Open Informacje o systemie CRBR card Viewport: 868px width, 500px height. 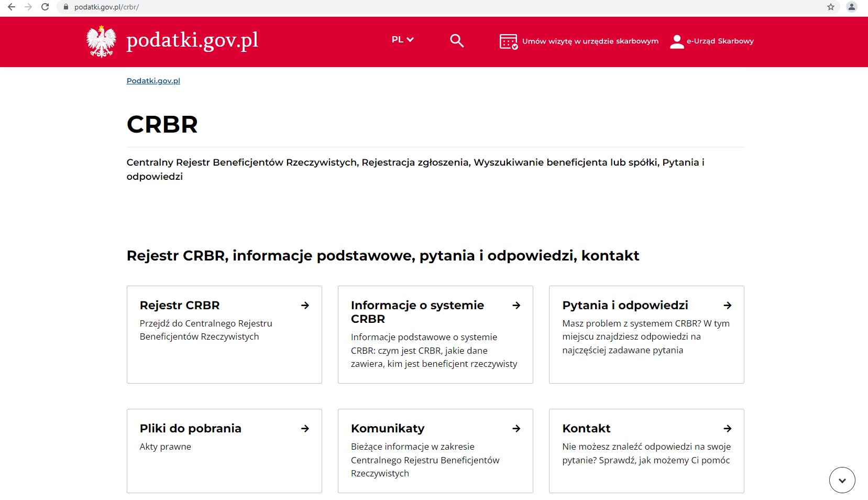[435, 334]
